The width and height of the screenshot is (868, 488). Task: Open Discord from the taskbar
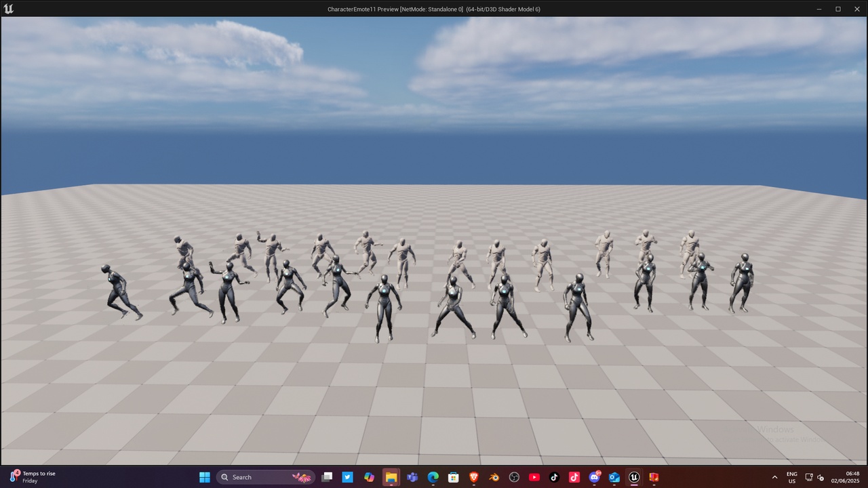tap(595, 477)
